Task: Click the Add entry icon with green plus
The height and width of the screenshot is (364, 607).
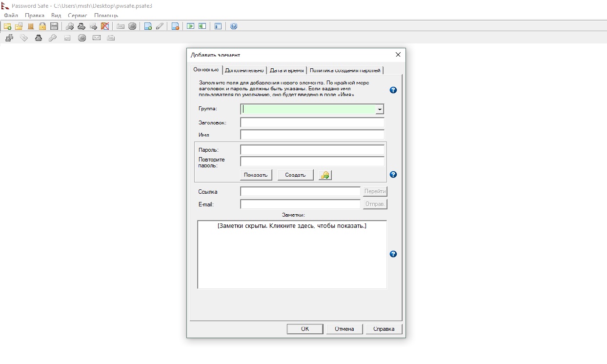Action: tap(148, 26)
